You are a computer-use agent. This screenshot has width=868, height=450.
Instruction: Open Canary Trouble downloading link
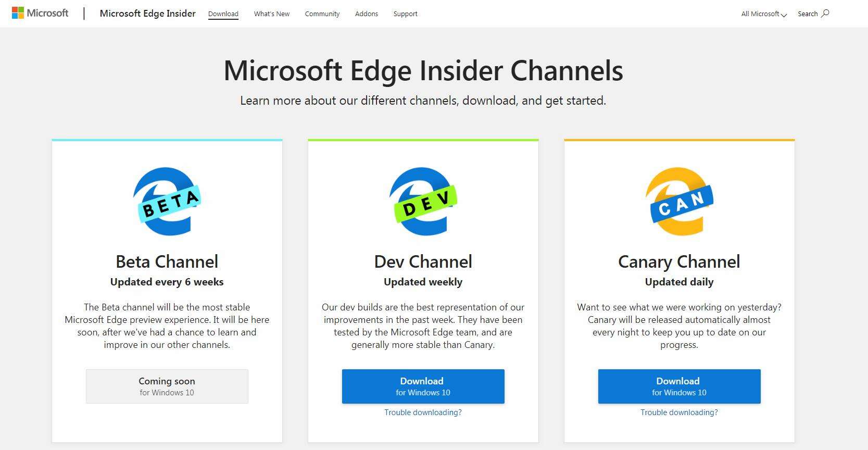(x=680, y=413)
